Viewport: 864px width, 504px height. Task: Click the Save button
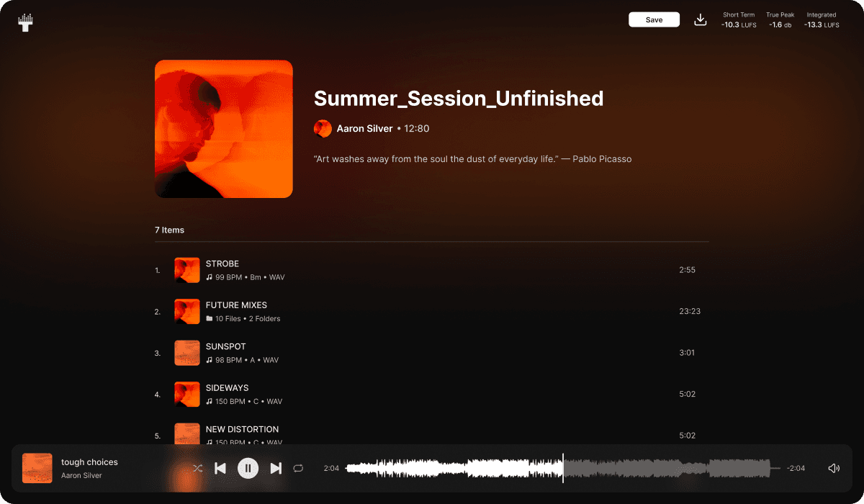coord(654,20)
